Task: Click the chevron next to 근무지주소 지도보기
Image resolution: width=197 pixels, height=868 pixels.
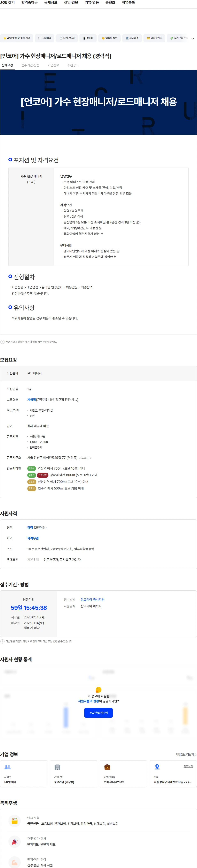Action: click(x=91, y=458)
